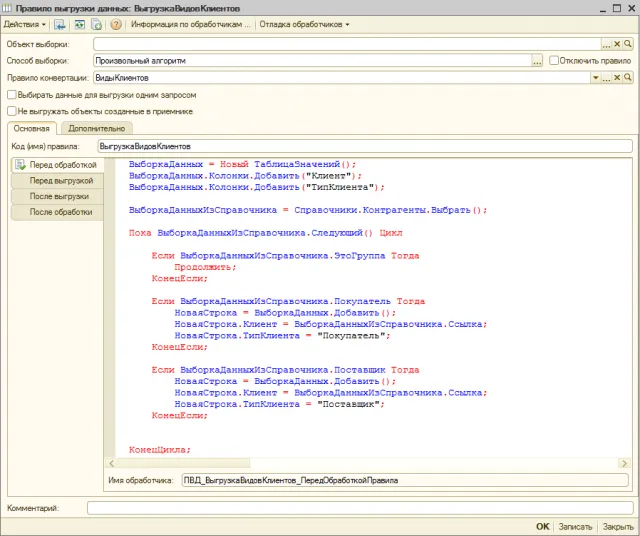Enable Не выгружать объекты созданные в приемнике

(12, 111)
